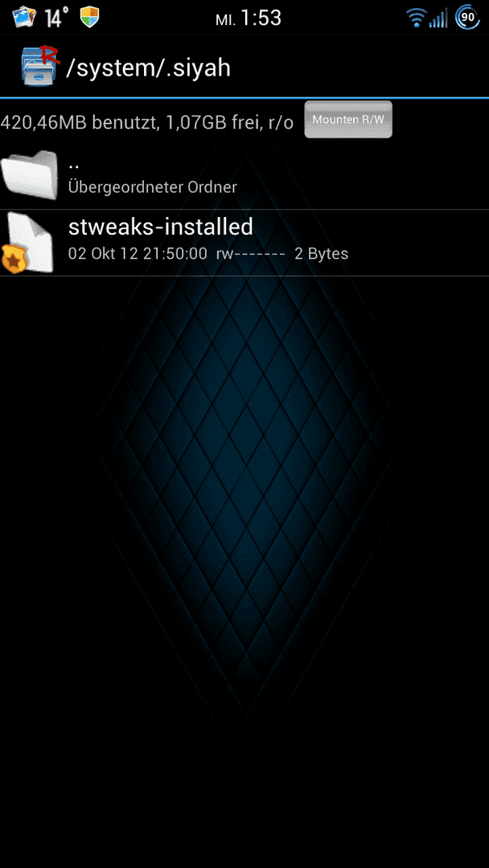
Task: Tap the 14° weather temperature indicator
Action: coord(56,18)
